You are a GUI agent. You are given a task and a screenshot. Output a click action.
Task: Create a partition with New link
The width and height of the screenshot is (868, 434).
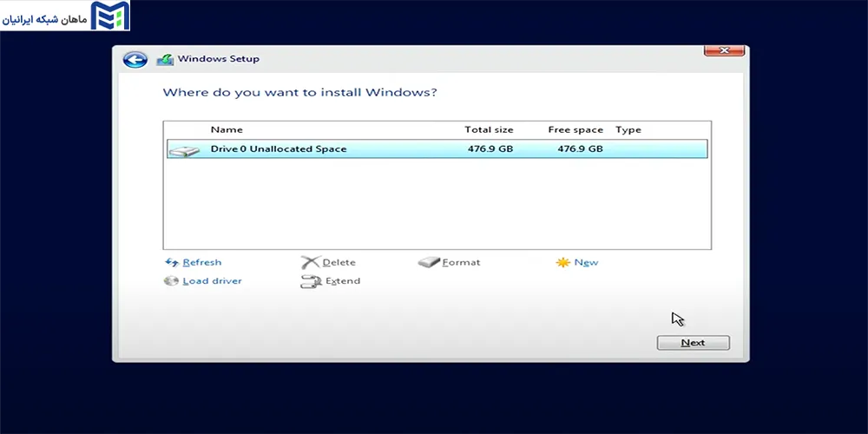(586, 262)
